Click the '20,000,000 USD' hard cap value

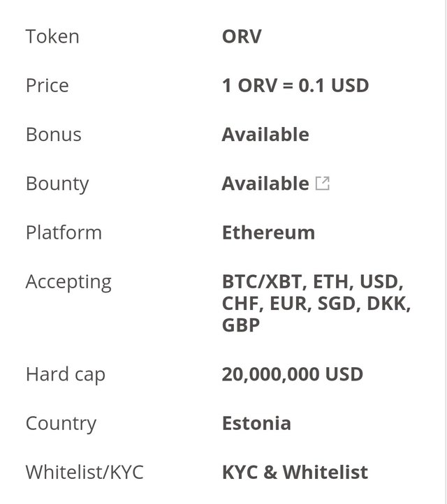point(293,374)
